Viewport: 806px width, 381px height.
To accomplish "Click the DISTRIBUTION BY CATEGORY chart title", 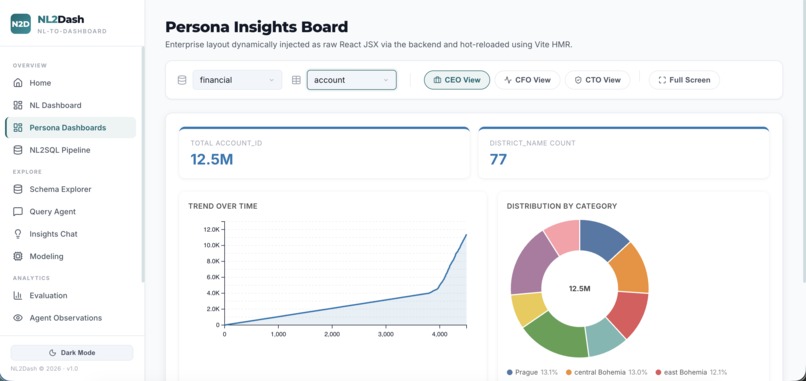I will [x=561, y=206].
